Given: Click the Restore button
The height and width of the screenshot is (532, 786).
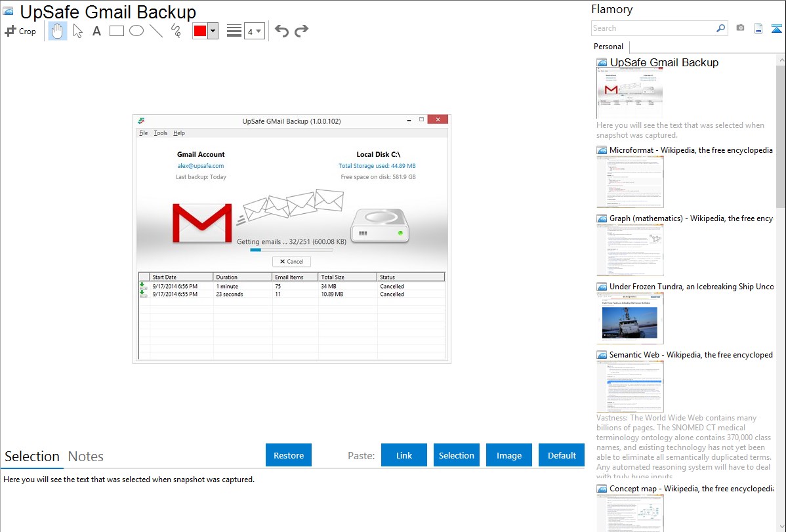Looking at the screenshot, I should click(x=289, y=455).
